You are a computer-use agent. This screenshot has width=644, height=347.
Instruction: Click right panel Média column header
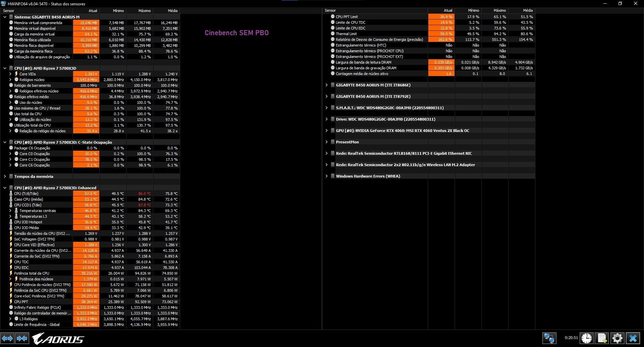click(522, 10)
